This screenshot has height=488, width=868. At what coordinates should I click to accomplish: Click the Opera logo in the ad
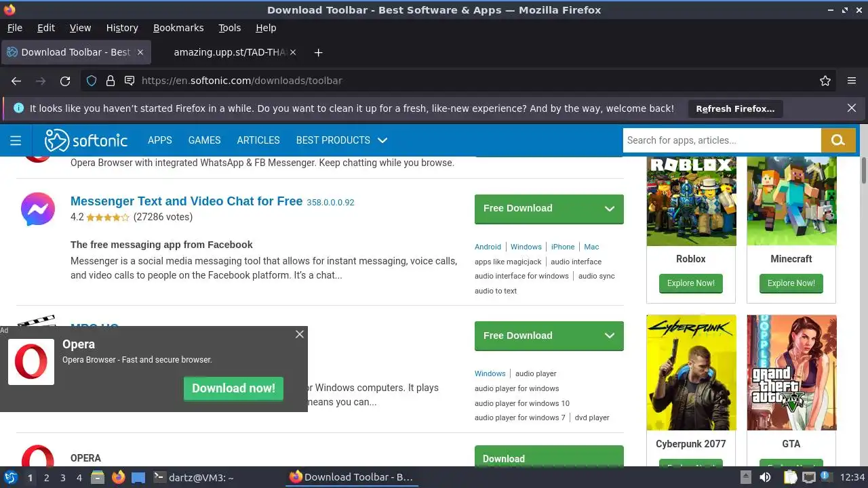coord(31,362)
